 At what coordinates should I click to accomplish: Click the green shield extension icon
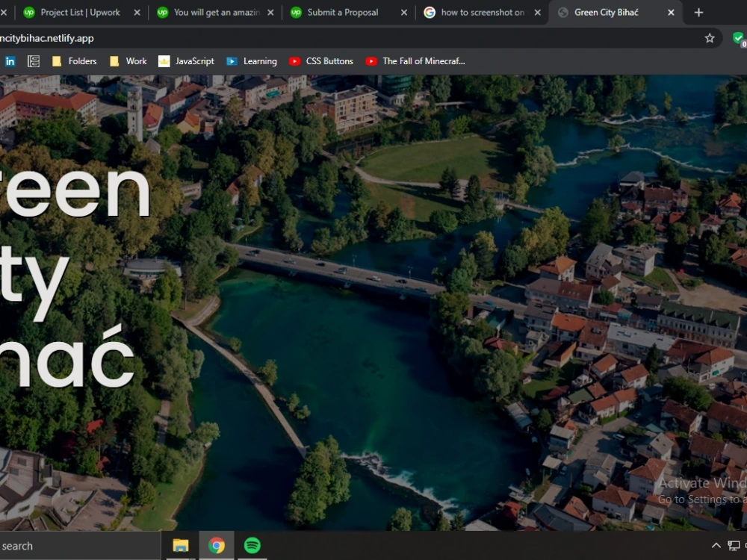[739, 38]
